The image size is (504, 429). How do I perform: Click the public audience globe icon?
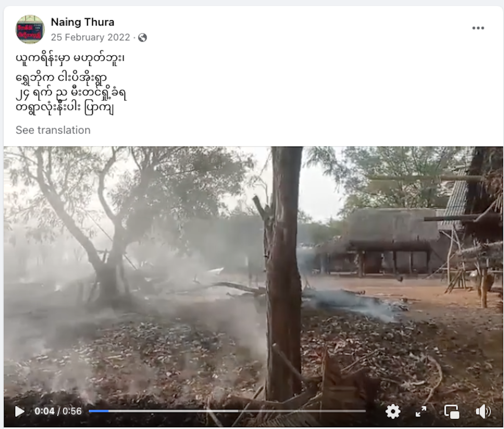click(x=142, y=38)
